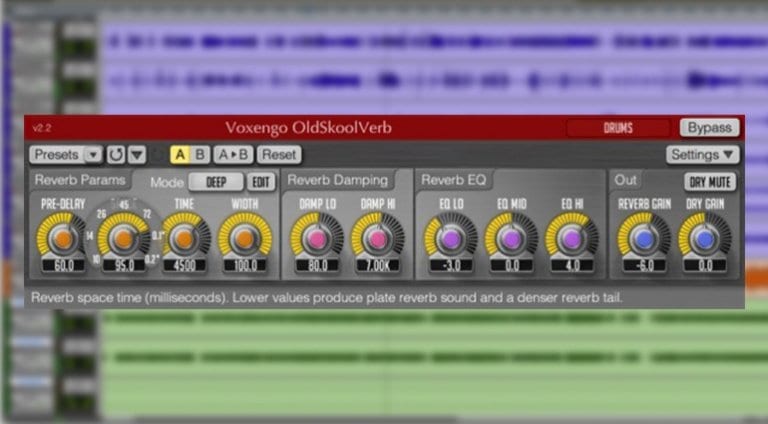
Task: Click the EQ lo value field -3.0
Action: (451, 265)
